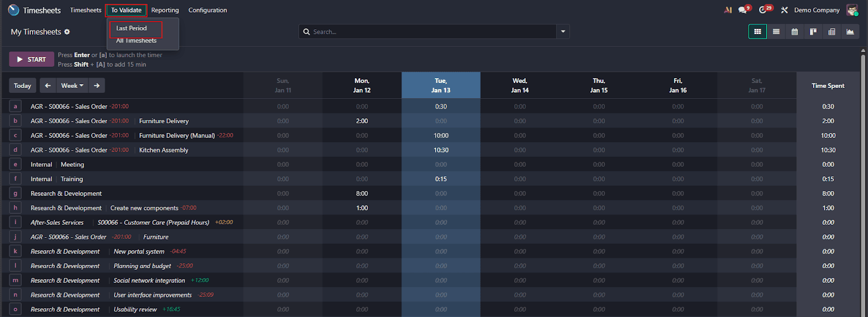Open the user avatar menu
Image resolution: width=868 pixels, height=317 pixels.
(852, 10)
